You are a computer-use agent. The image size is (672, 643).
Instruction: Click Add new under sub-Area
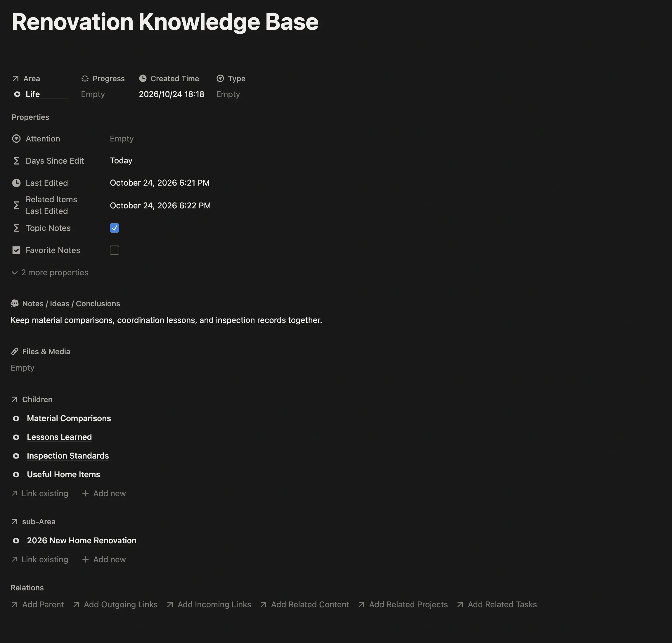pyautogui.click(x=104, y=560)
